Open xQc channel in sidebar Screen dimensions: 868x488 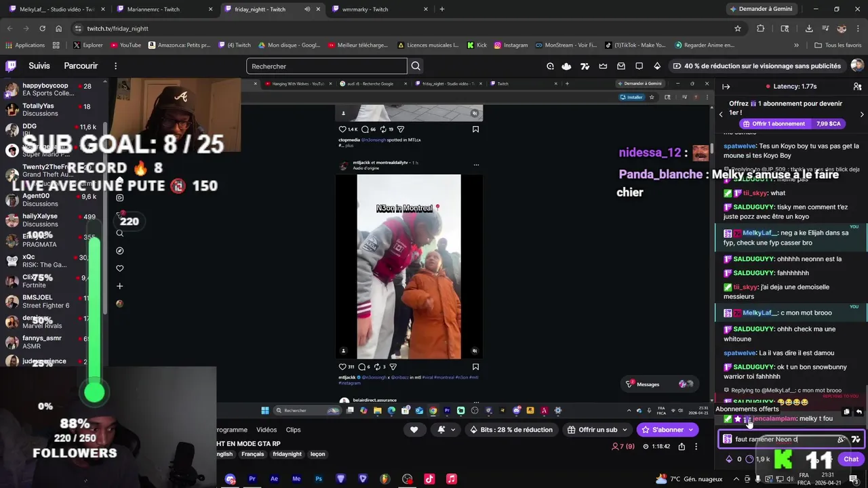[x=53, y=261]
